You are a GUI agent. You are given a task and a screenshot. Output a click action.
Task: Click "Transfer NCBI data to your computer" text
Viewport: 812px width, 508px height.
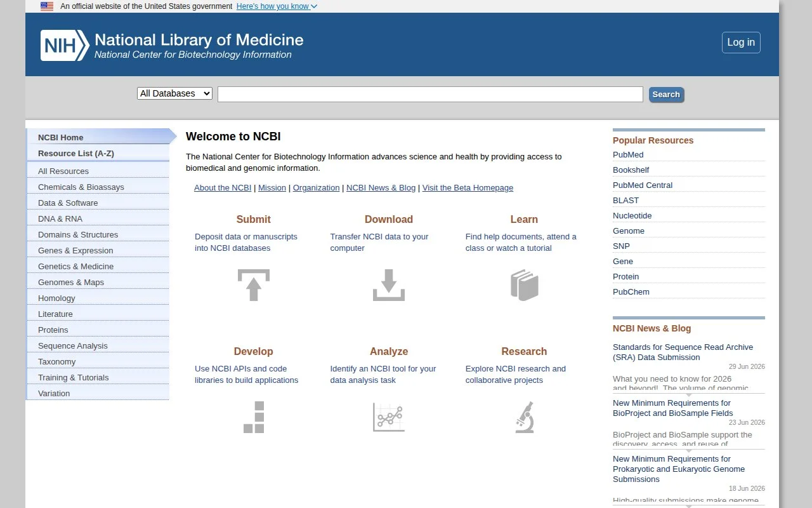click(379, 243)
